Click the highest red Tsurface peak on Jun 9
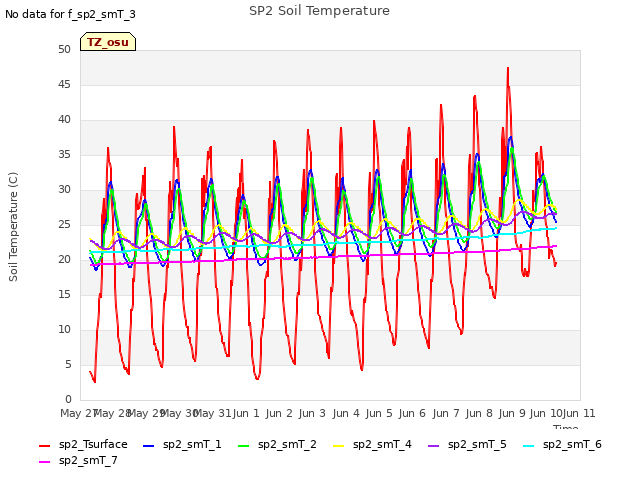 508,68
